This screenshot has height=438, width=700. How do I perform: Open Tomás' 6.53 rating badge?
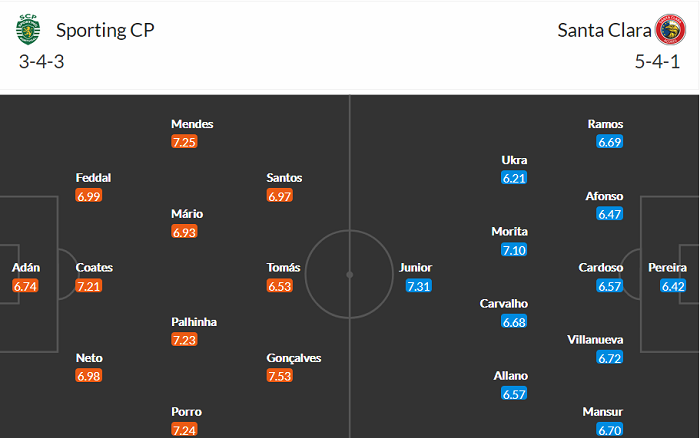coord(281,286)
